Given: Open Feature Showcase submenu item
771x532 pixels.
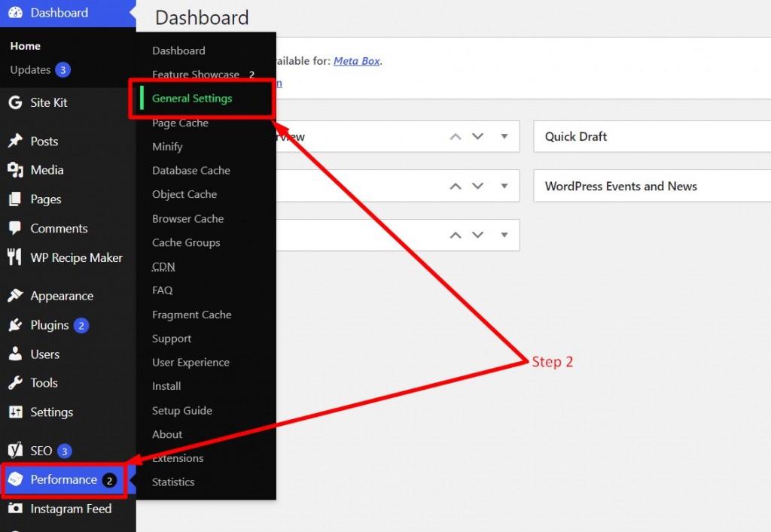Looking at the screenshot, I should click(x=196, y=74).
